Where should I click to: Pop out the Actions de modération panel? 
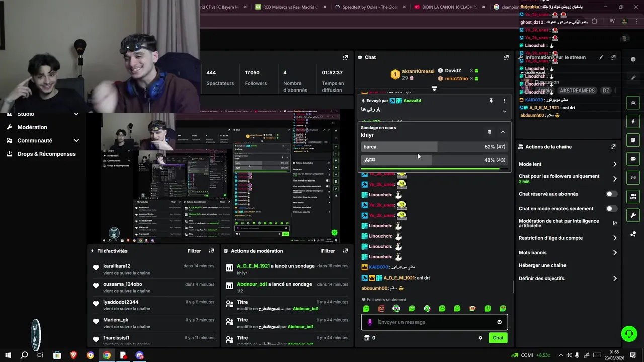pos(345,251)
